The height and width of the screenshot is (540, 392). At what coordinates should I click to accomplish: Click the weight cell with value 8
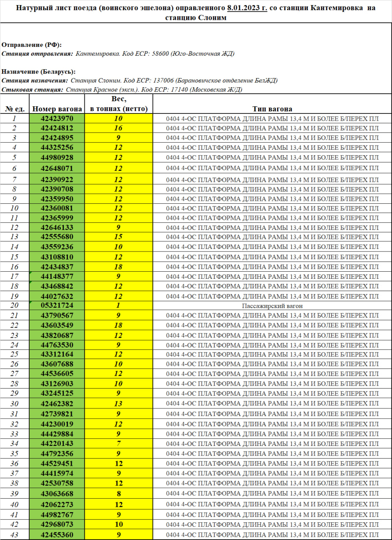click(x=119, y=494)
